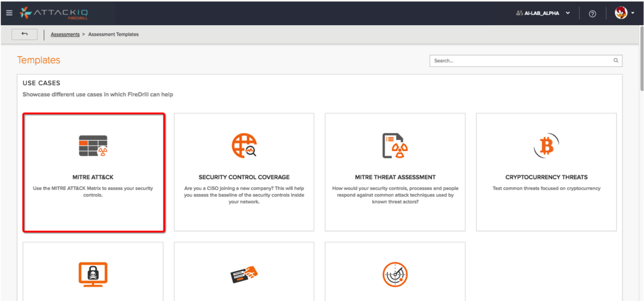Click into the template Search field
The image size is (644, 301).
pyautogui.click(x=520, y=61)
